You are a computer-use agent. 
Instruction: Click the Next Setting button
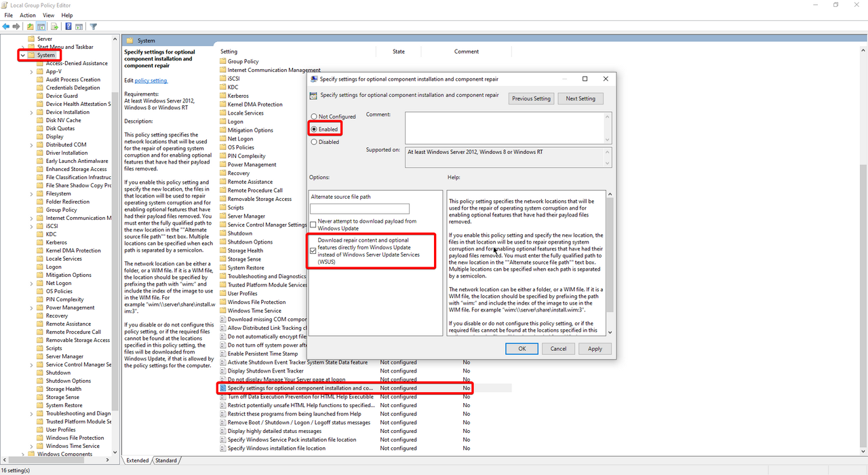[580, 98]
